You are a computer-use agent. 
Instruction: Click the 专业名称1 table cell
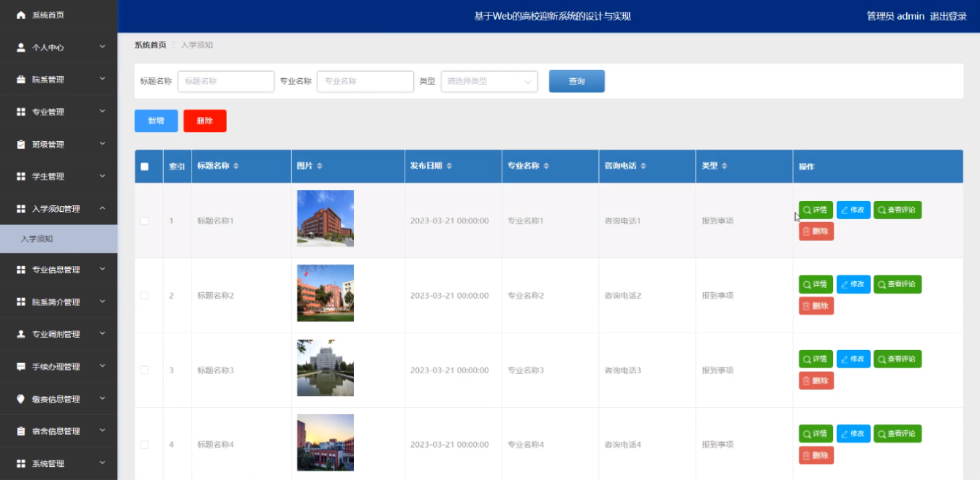[x=550, y=221]
